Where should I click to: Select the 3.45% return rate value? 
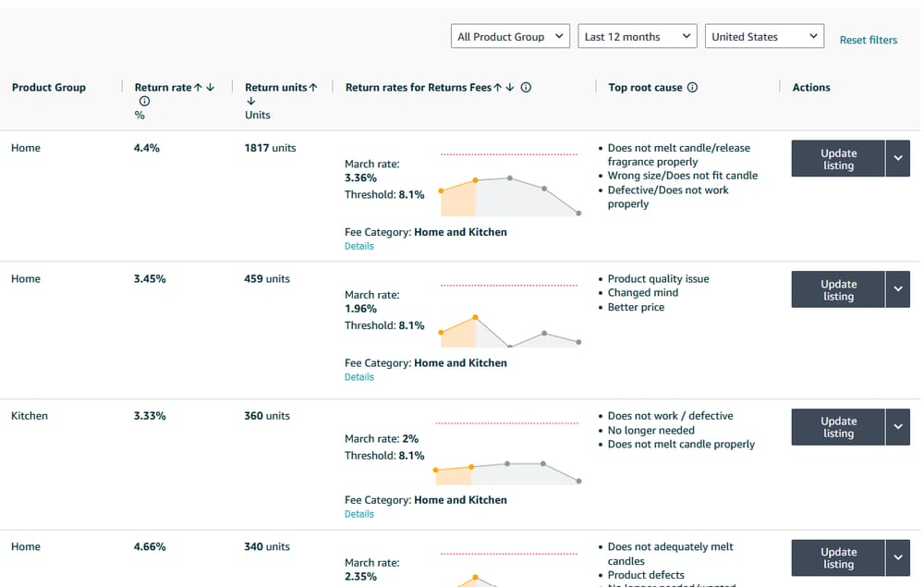(x=150, y=279)
